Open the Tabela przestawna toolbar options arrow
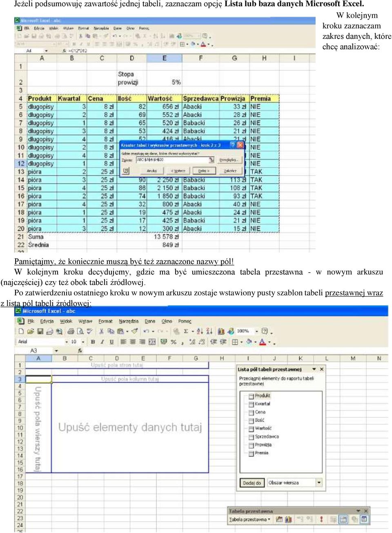This screenshot has width=392, height=533. [x=359, y=511]
